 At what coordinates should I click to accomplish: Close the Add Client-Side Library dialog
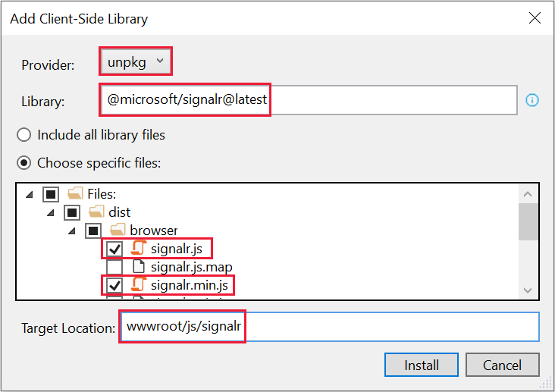535,18
